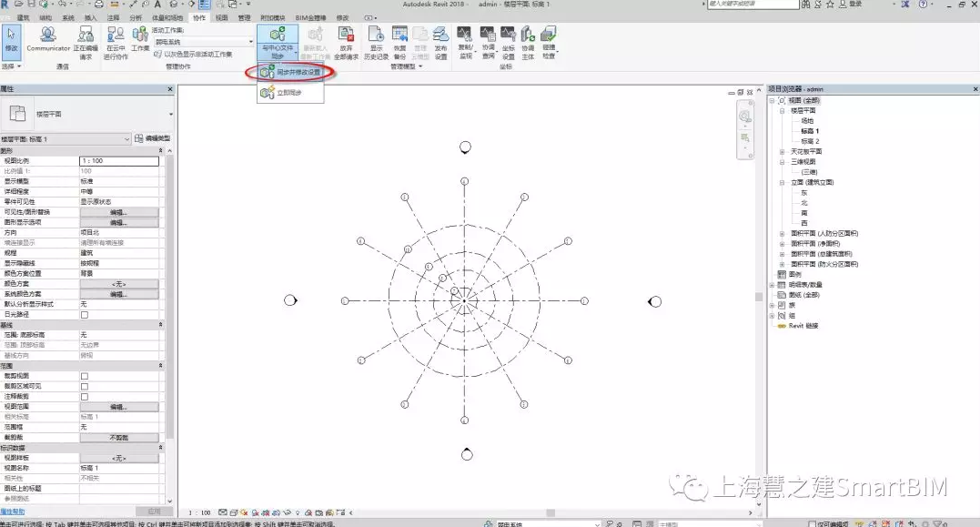Click the navigation wheel icon in canvas

tap(745, 117)
